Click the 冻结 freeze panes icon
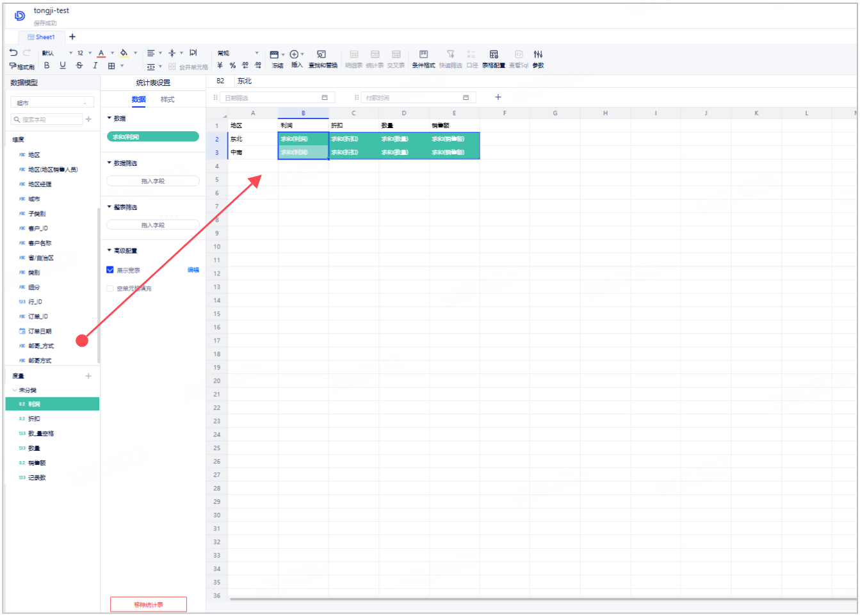Screen dimensions: 860x616 pyautogui.click(x=275, y=59)
